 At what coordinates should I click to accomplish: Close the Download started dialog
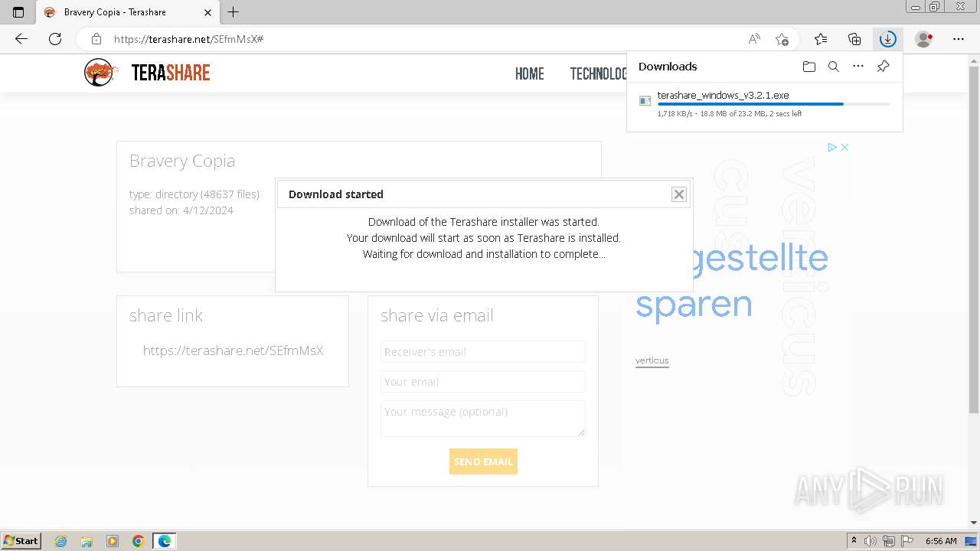pos(679,194)
